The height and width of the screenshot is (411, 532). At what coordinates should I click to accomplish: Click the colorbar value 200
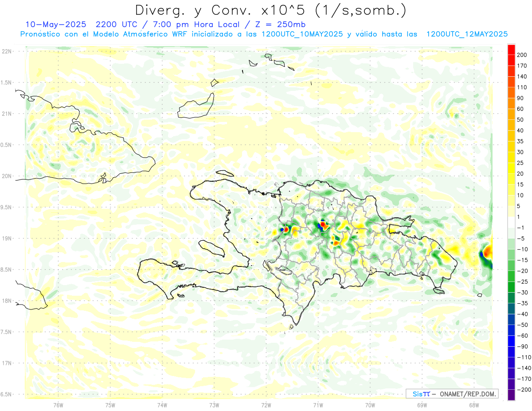coord(522,55)
